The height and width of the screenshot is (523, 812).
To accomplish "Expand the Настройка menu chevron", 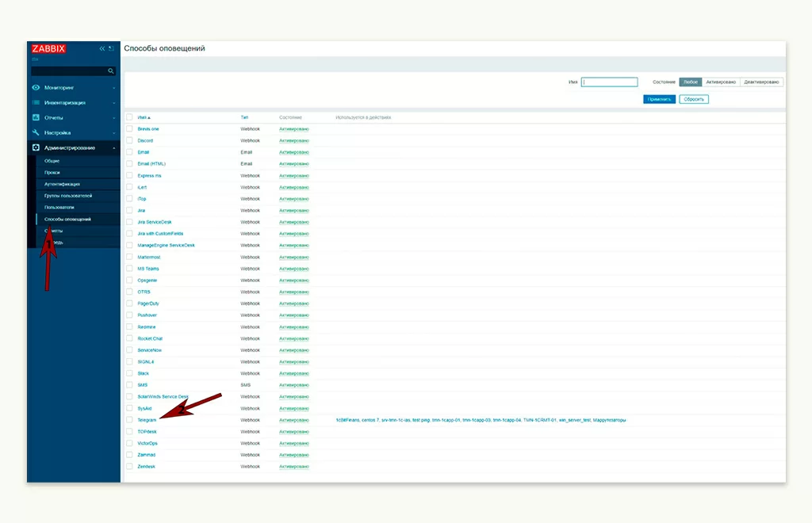I will tap(113, 133).
